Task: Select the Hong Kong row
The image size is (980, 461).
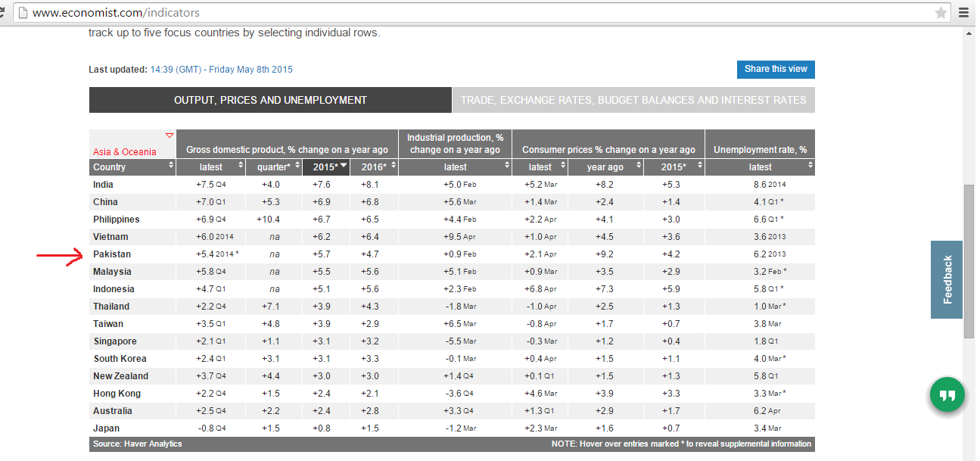Action: click(452, 394)
